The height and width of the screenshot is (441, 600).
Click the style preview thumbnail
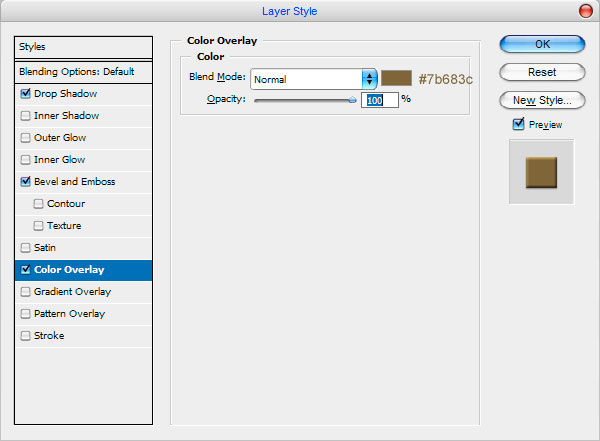541,172
